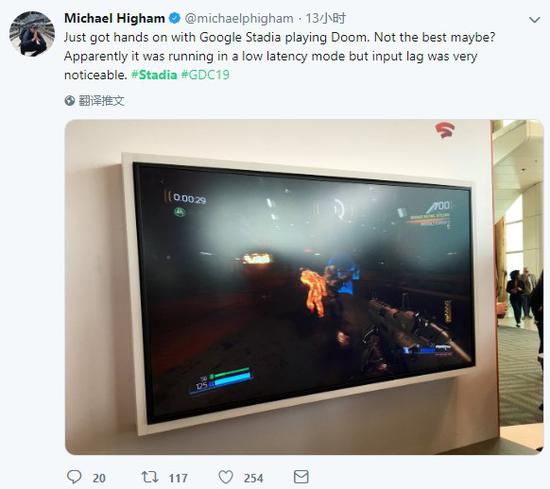The width and height of the screenshot is (550, 489).
Task: Click the reply speech bubble icon
Action: [x=74, y=477]
